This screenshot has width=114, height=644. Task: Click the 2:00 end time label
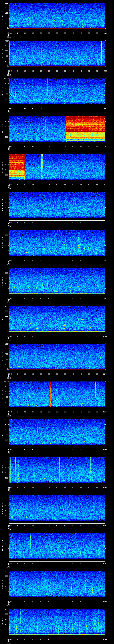click(105, 33)
